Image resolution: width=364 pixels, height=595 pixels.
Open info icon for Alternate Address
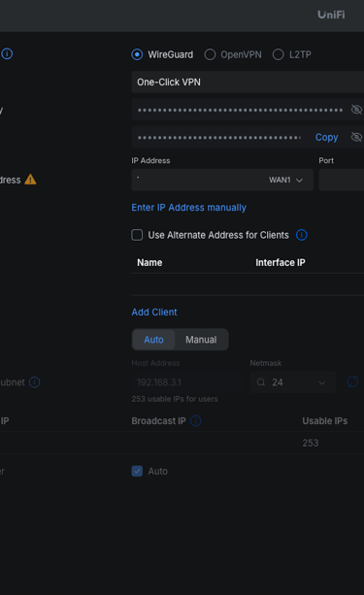(302, 235)
